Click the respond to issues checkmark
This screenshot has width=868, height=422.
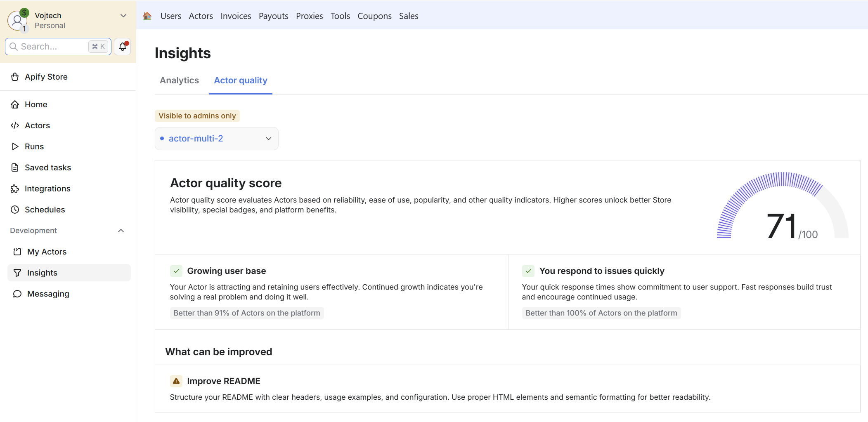tap(528, 271)
